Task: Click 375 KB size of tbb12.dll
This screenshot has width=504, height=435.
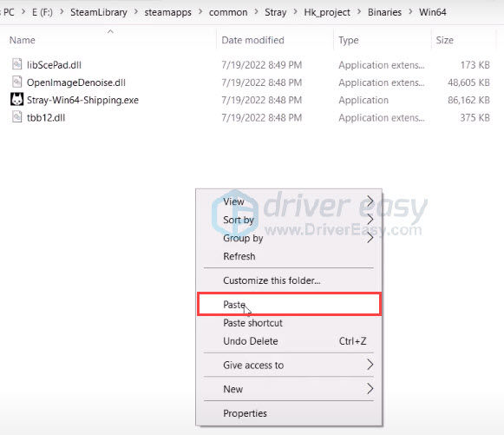Action: tap(475, 118)
